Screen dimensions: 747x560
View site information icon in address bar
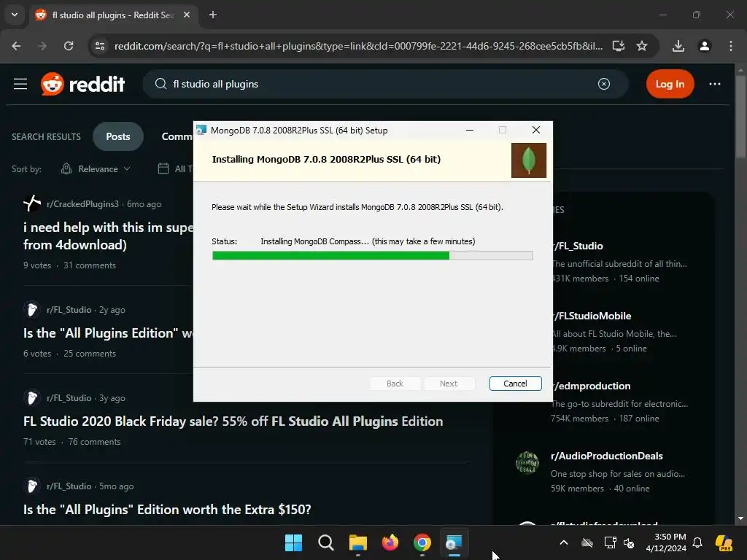(x=100, y=46)
